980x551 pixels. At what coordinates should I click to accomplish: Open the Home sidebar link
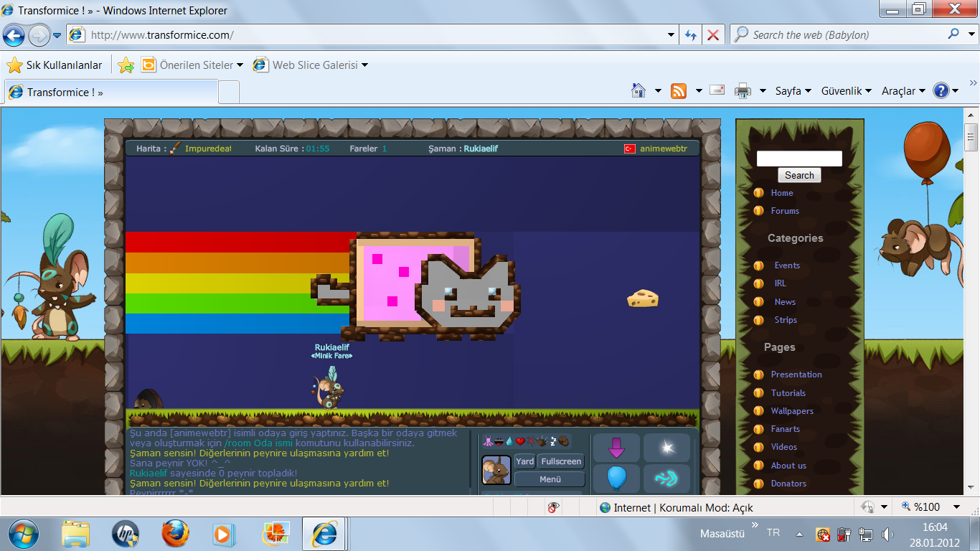pyautogui.click(x=782, y=193)
